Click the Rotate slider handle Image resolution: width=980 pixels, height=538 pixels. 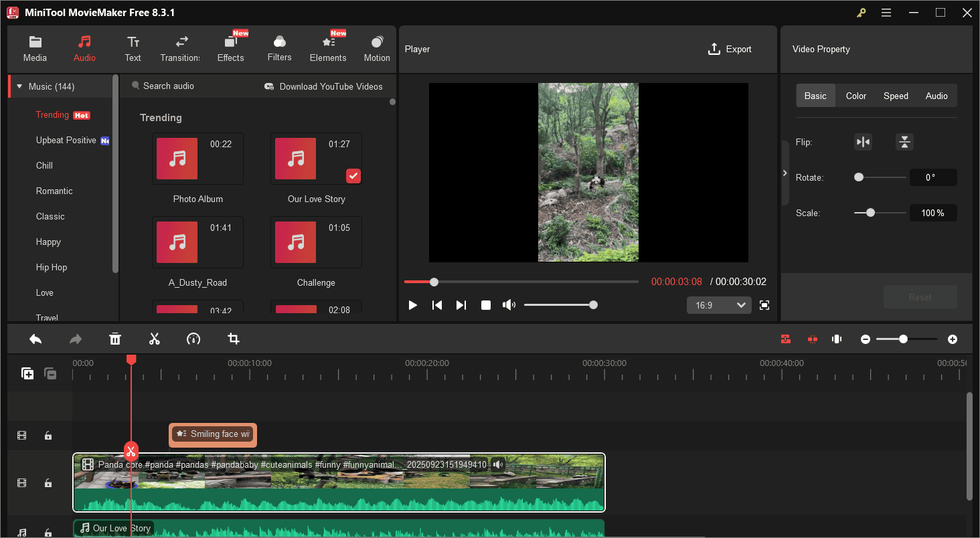859,177
